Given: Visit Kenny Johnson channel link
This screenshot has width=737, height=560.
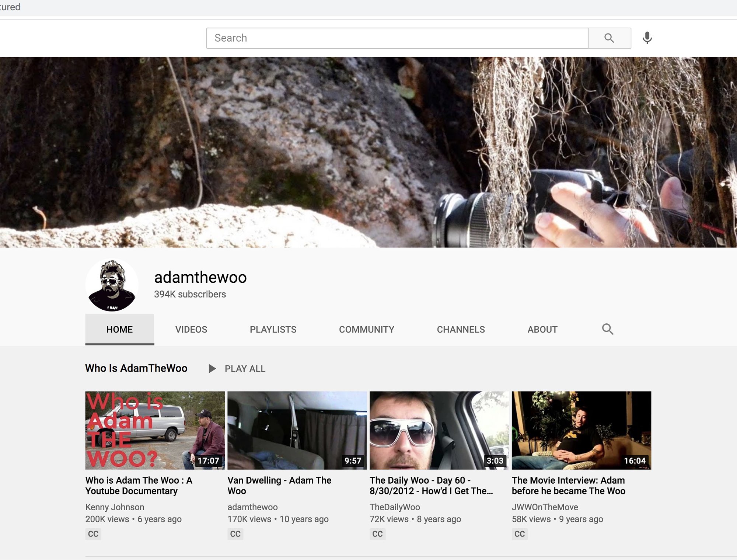Looking at the screenshot, I should [115, 507].
